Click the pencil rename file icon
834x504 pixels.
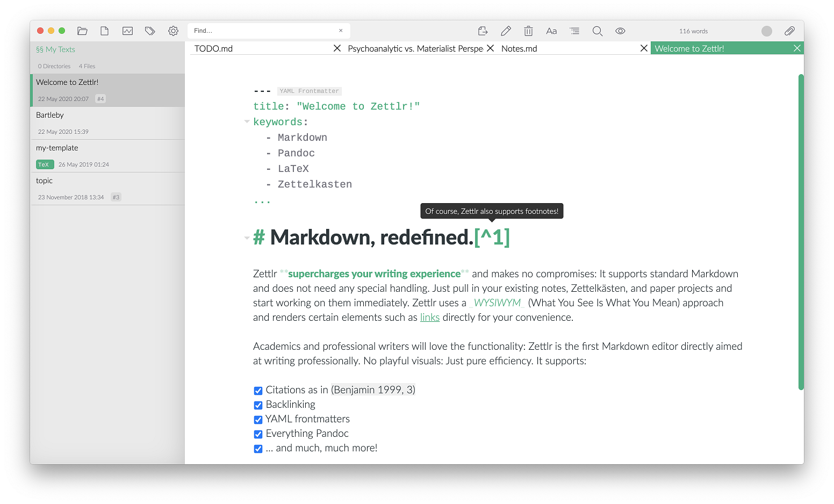(506, 31)
